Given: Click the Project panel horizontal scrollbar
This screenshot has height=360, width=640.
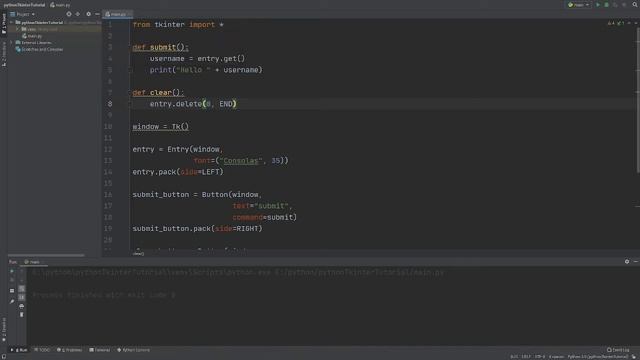Looking at the screenshot, I should click(46, 256).
